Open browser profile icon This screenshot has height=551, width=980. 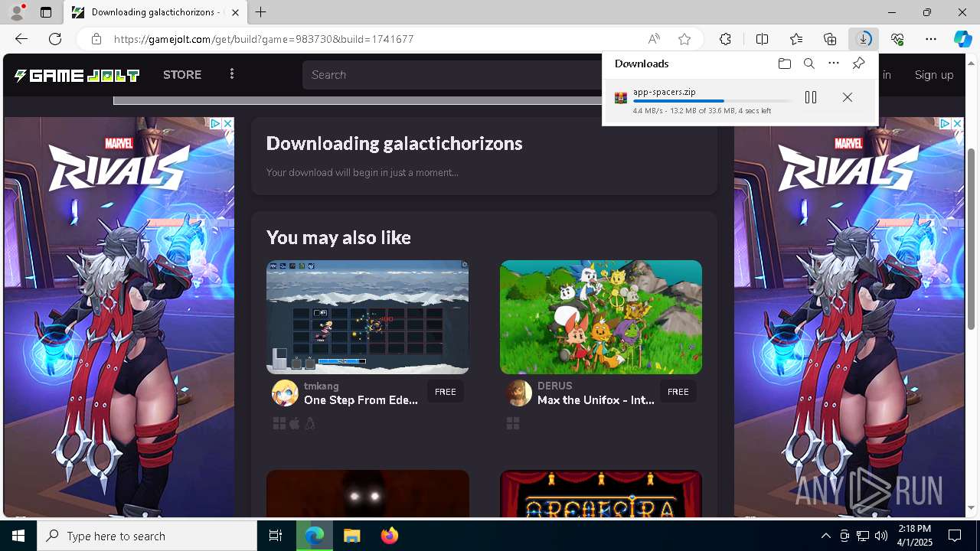pos(16,12)
